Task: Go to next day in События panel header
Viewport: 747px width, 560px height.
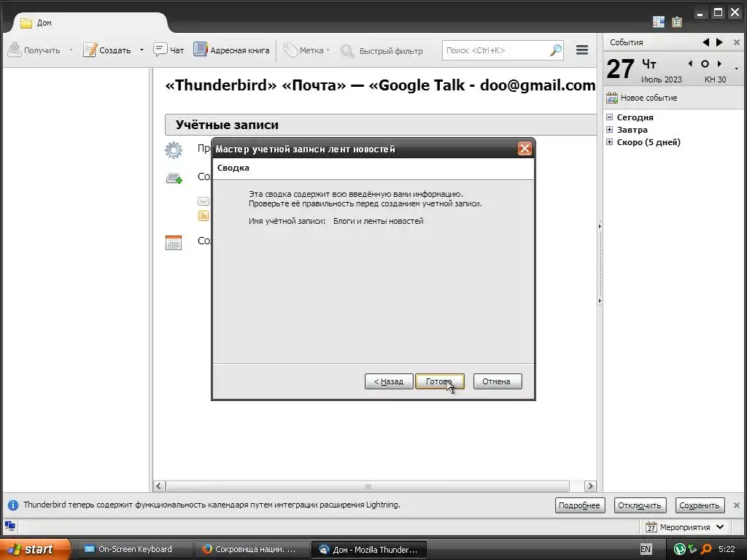Action: pos(719,42)
